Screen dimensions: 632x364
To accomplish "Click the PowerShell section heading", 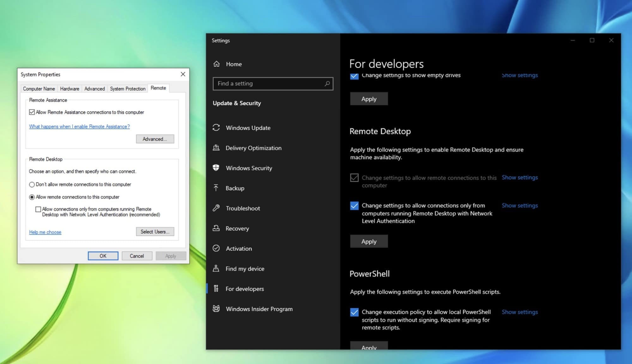I will (x=369, y=274).
